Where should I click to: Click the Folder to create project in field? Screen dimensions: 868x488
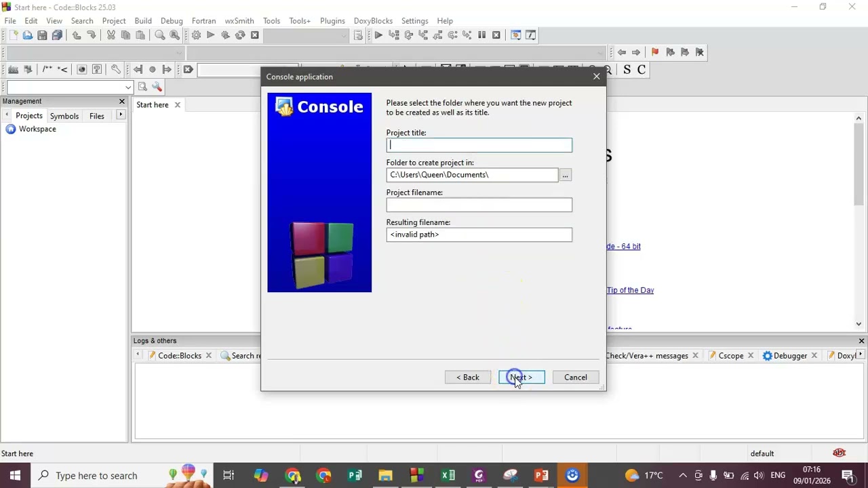(x=473, y=175)
